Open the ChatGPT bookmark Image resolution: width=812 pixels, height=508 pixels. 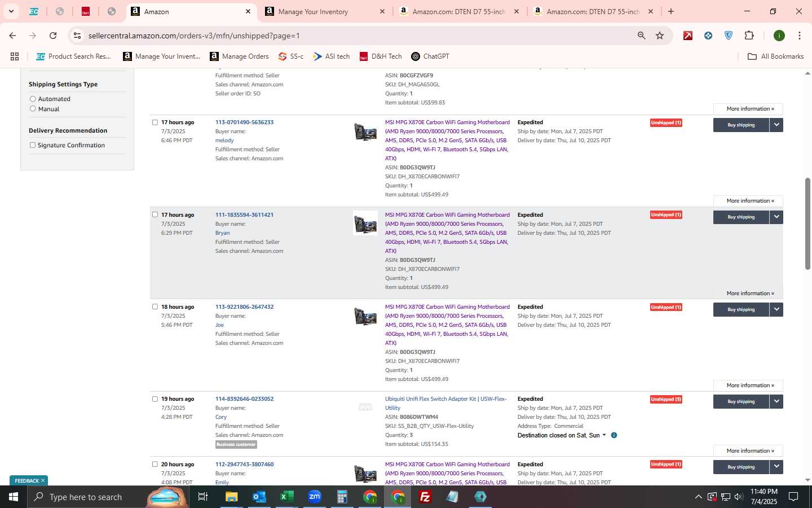click(430, 56)
